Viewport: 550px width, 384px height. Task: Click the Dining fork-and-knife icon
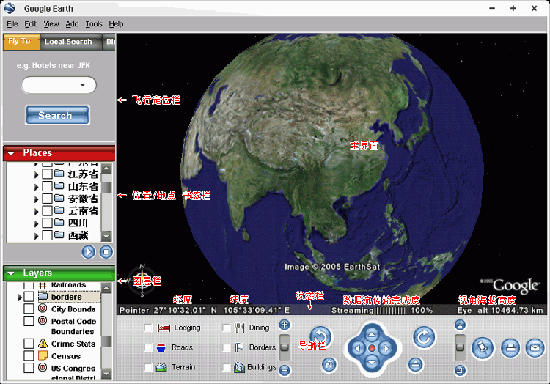coord(240,328)
